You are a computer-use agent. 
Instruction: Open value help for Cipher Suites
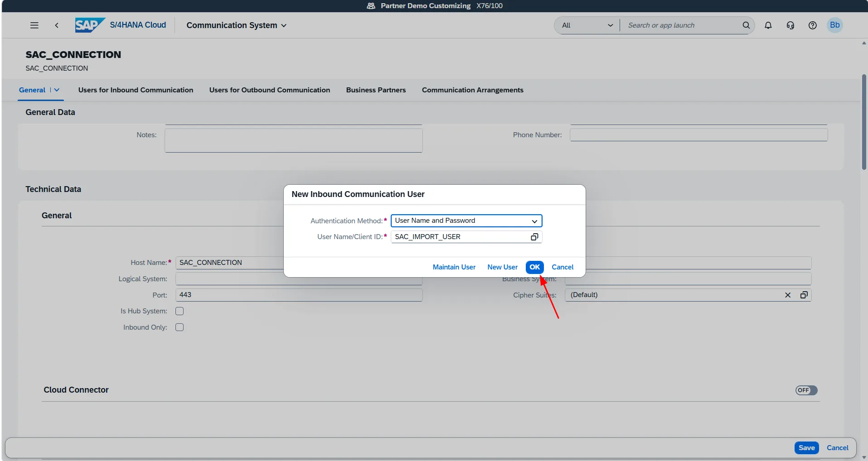tap(804, 295)
